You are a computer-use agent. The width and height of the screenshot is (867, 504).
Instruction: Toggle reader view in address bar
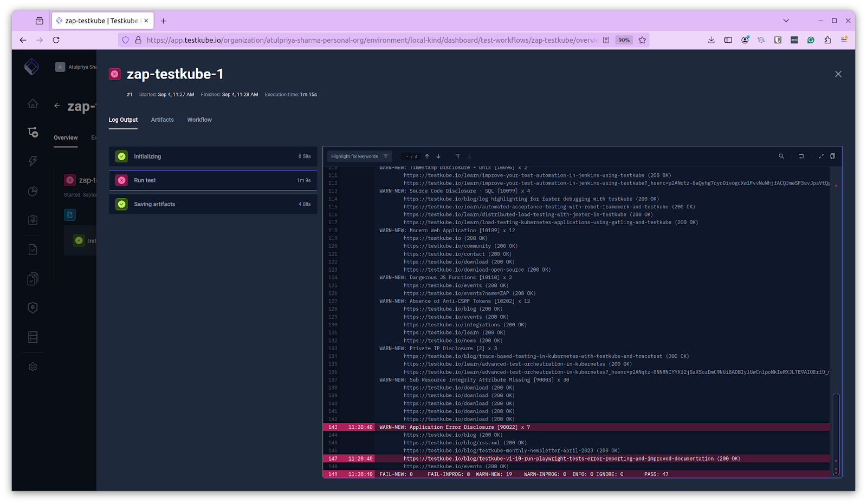[x=606, y=40]
